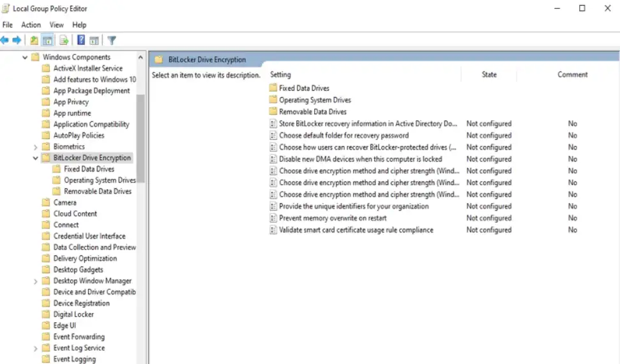Click BitLocker Drive Encryption header in right pane

(x=207, y=60)
